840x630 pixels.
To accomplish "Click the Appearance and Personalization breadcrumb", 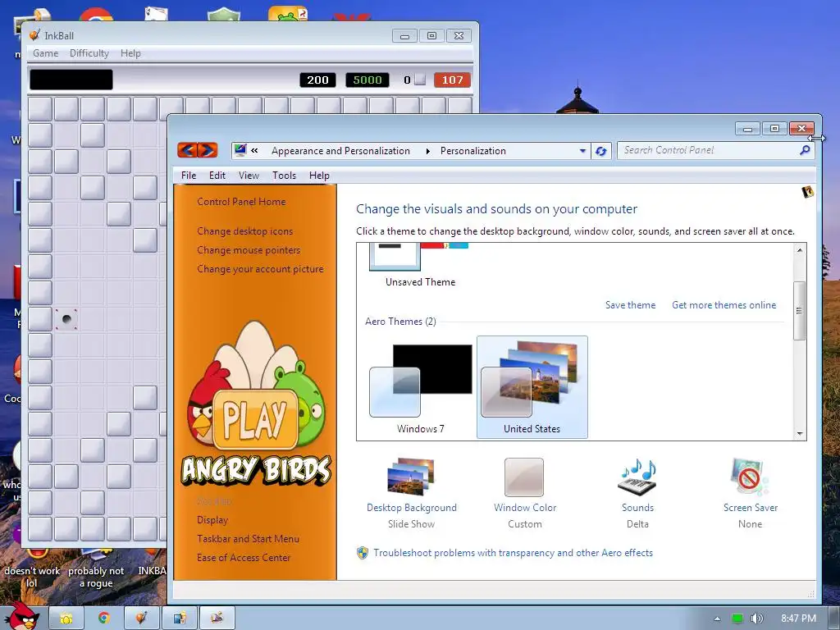I will [340, 151].
